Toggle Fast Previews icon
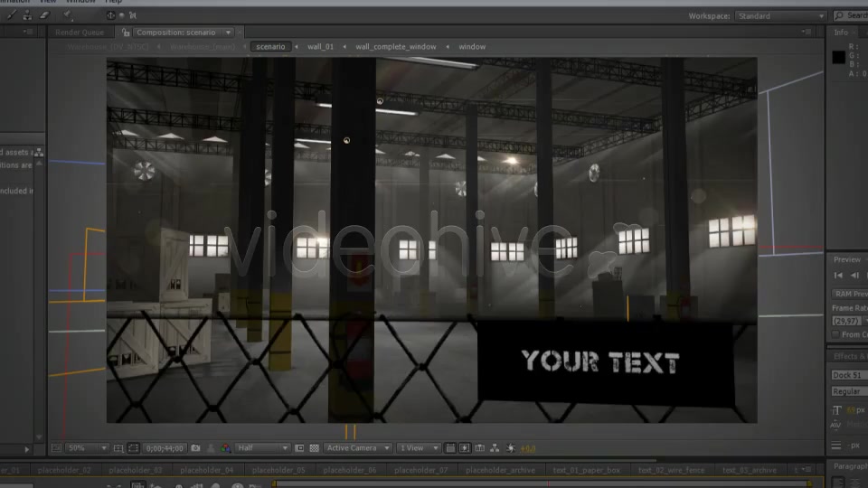 pyautogui.click(x=465, y=448)
